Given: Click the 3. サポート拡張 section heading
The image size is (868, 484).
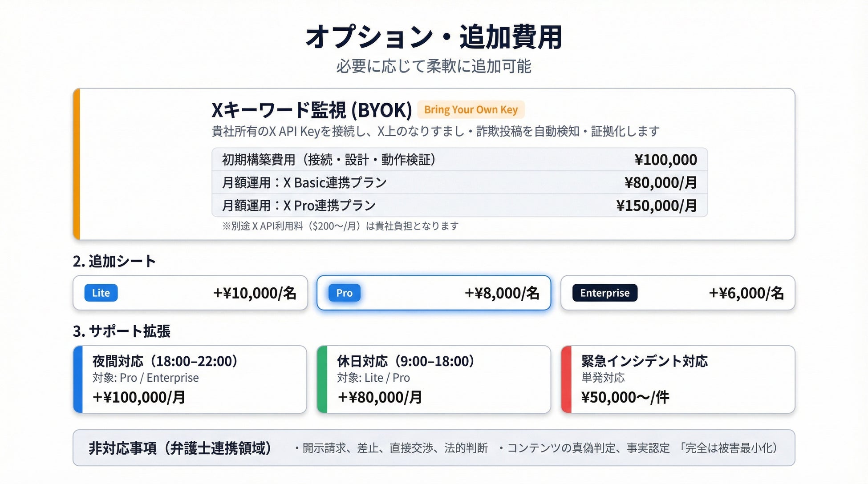Looking at the screenshot, I should pos(122,331).
